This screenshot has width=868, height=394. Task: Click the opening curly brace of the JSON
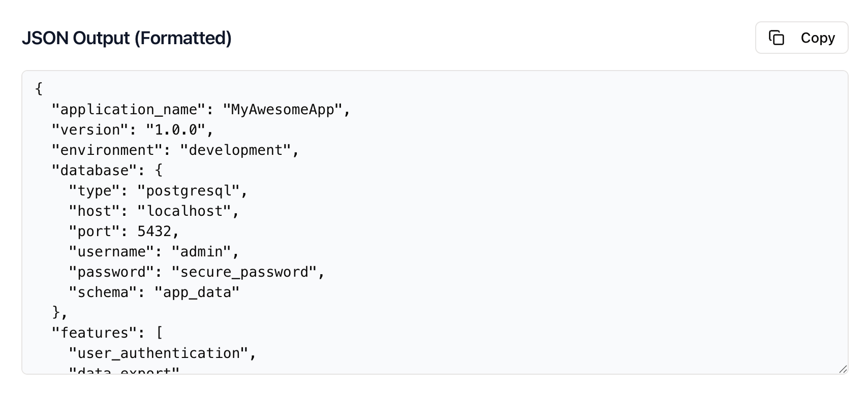click(38, 88)
